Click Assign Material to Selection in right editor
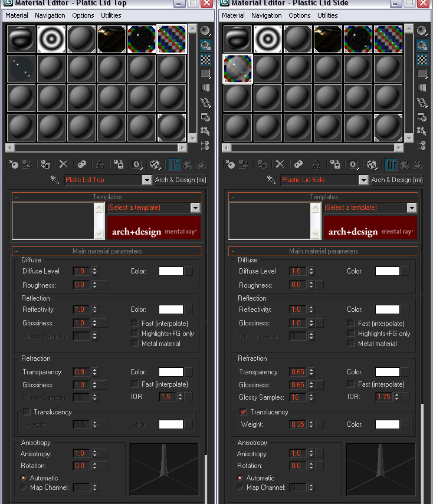This screenshot has width=433, height=504. pos(262,164)
